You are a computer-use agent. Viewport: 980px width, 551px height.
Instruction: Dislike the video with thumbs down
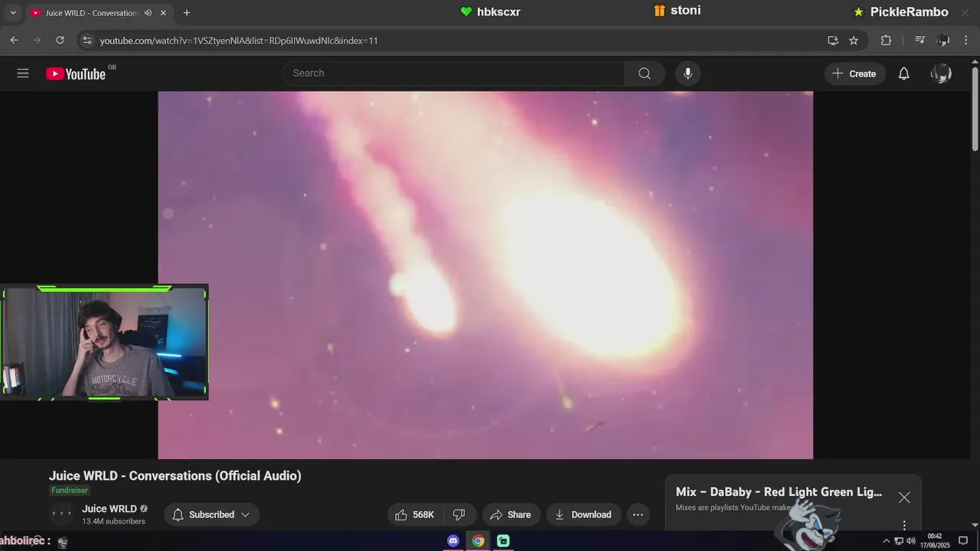(459, 515)
